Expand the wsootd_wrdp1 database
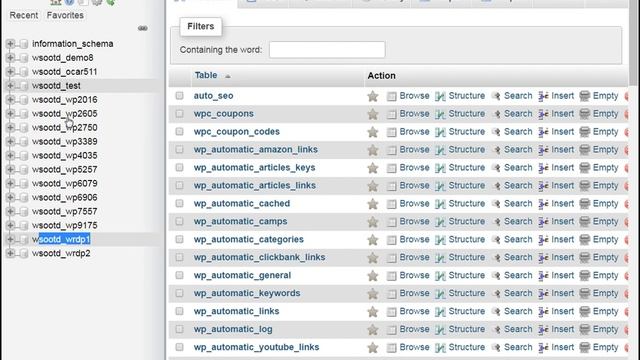Screen dimensions: 640x360 pos(10,239)
